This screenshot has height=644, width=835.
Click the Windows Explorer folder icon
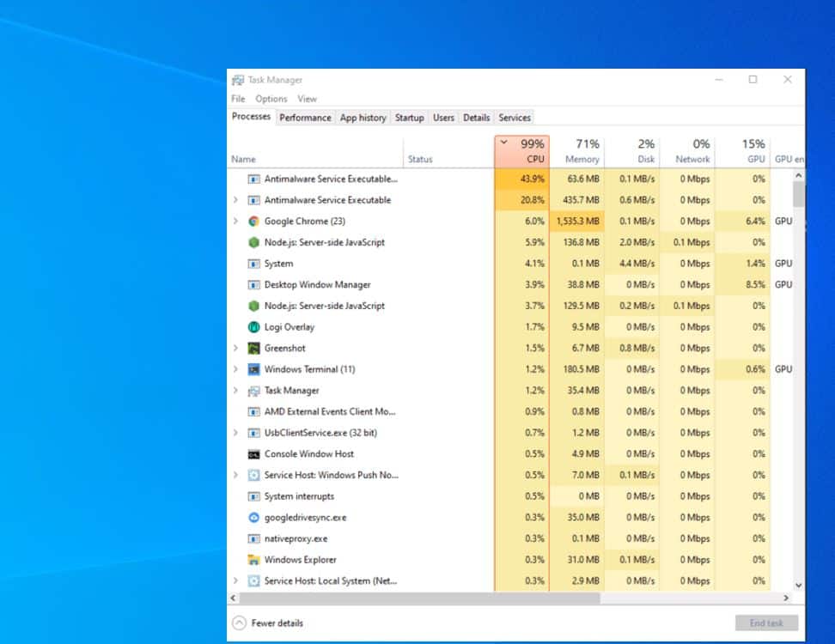(x=253, y=560)
